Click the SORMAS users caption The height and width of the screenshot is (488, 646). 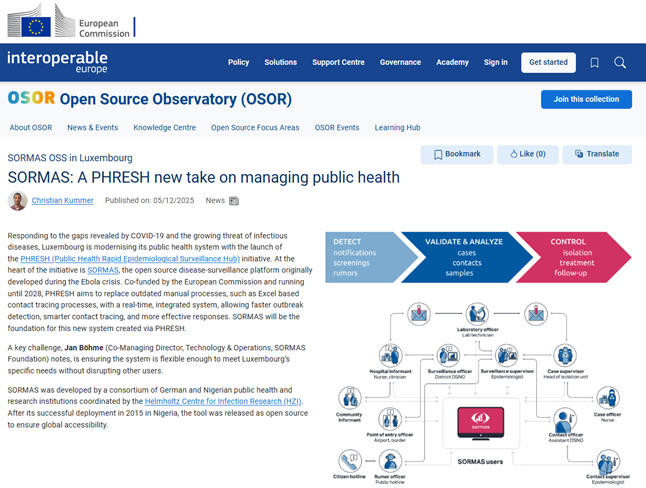[480, 462]
